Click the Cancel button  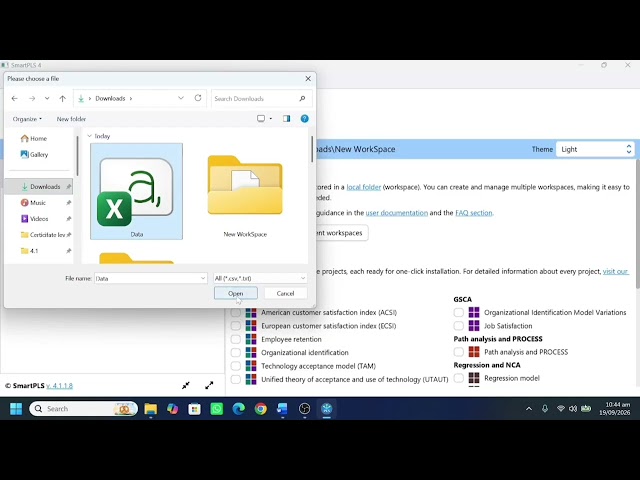285,293
